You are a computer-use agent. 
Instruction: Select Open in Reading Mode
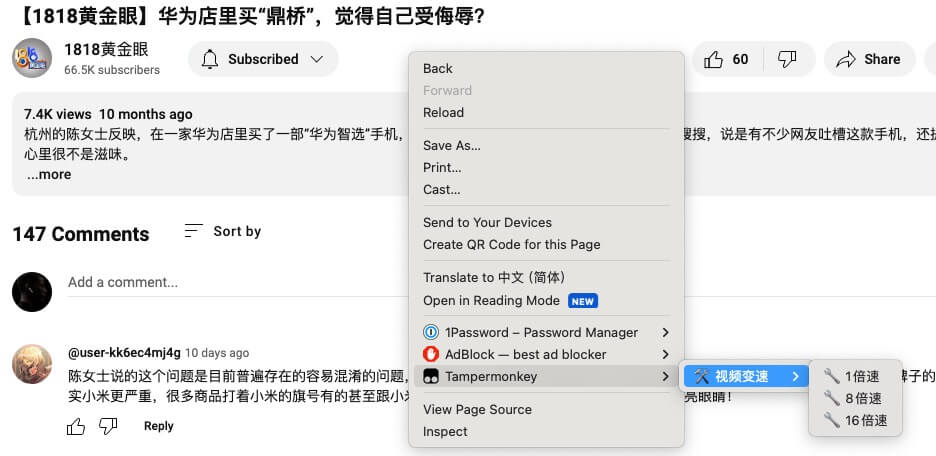click(x=546, y=301)
